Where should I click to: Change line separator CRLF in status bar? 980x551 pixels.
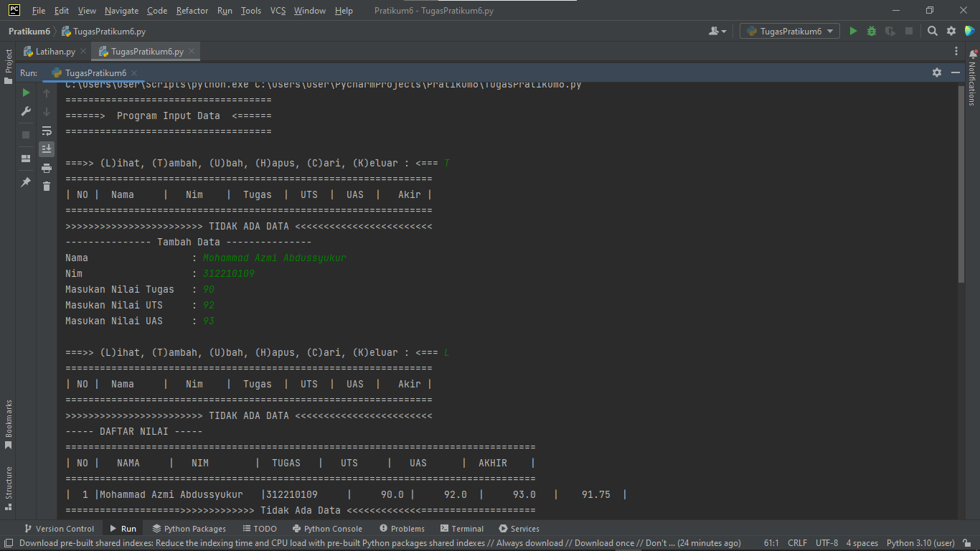point(798,543)
